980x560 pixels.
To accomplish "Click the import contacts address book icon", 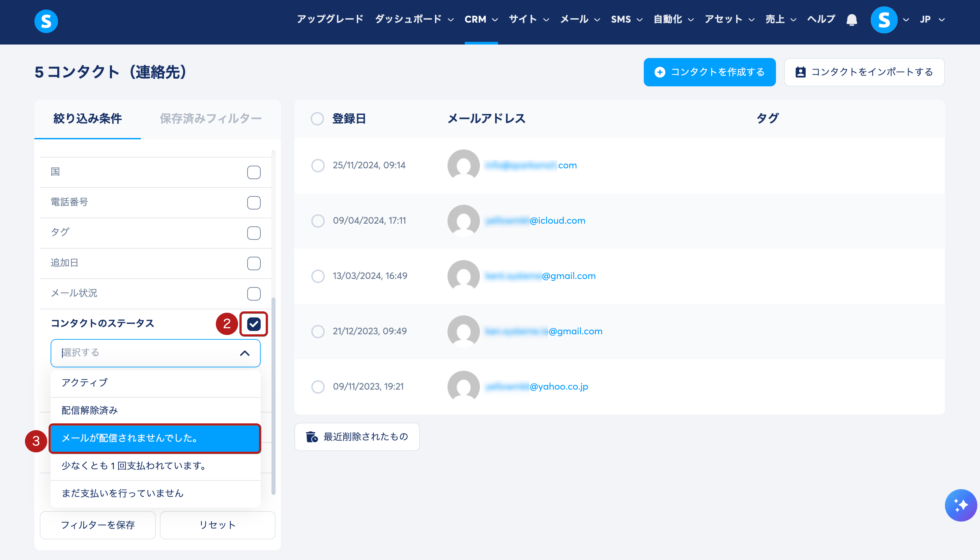I will [x=801, y=72].
